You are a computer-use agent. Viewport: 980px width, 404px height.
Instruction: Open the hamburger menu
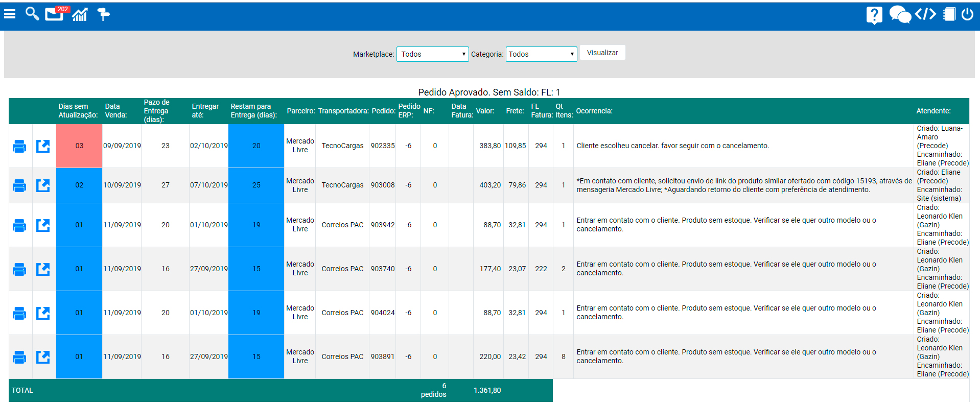(10, 14)
